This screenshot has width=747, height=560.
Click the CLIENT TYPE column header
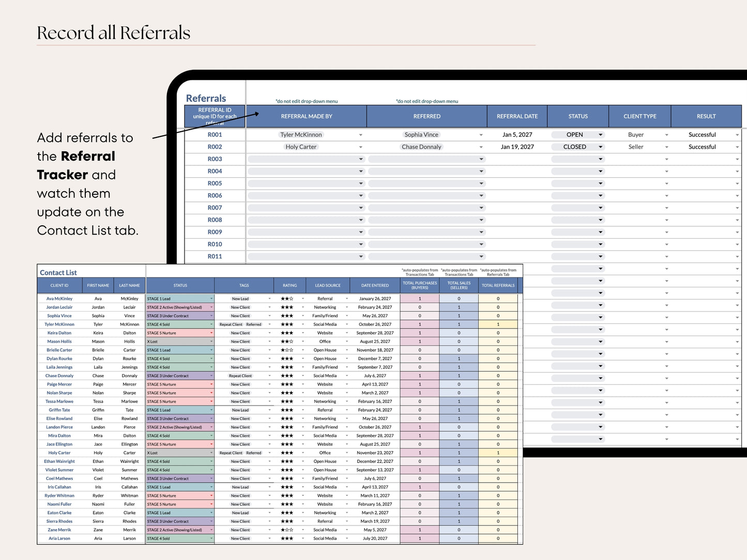[640, 116]
